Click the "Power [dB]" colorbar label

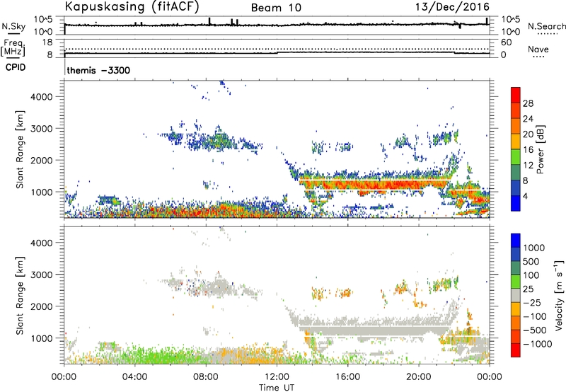coord(540,149)
